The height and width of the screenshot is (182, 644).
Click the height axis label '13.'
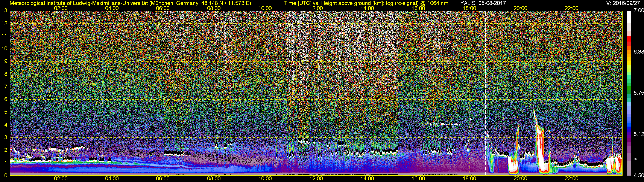tap(5, 11)
